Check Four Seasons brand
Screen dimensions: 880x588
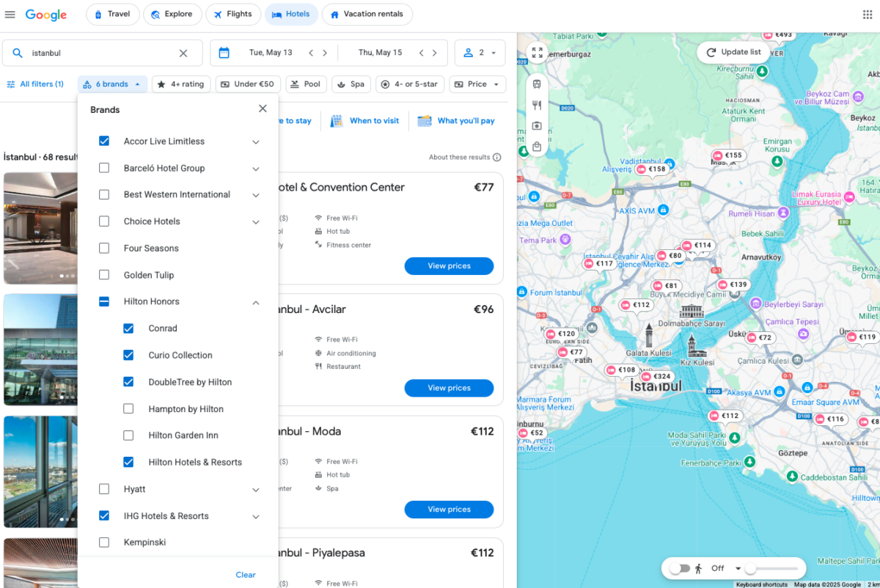104,248
